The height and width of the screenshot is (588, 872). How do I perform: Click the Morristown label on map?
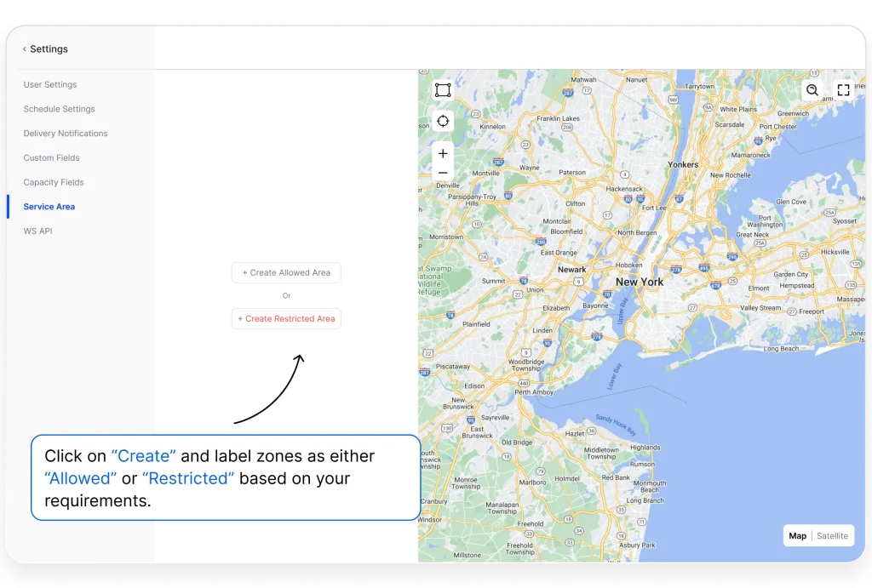tap(446, 237)
